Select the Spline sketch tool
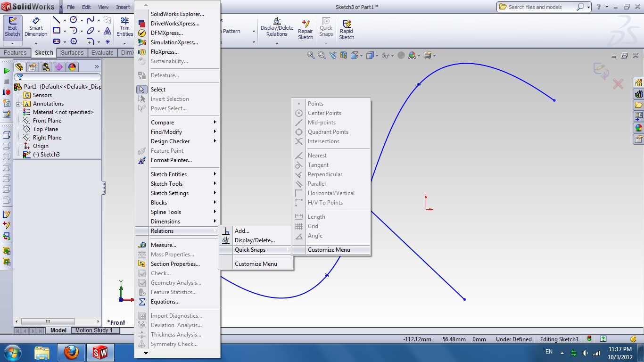The image size is (644, 362). [x=90, y=20]
